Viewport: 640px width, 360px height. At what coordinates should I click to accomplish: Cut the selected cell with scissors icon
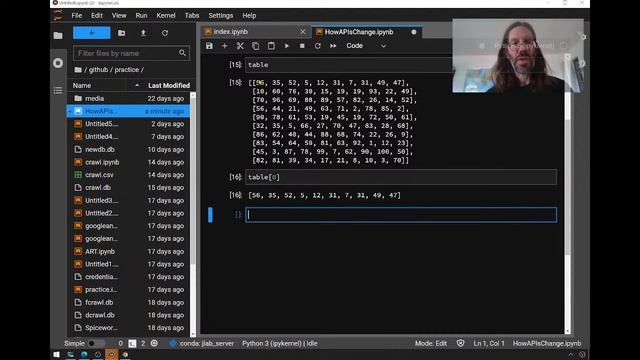[240, 46]
